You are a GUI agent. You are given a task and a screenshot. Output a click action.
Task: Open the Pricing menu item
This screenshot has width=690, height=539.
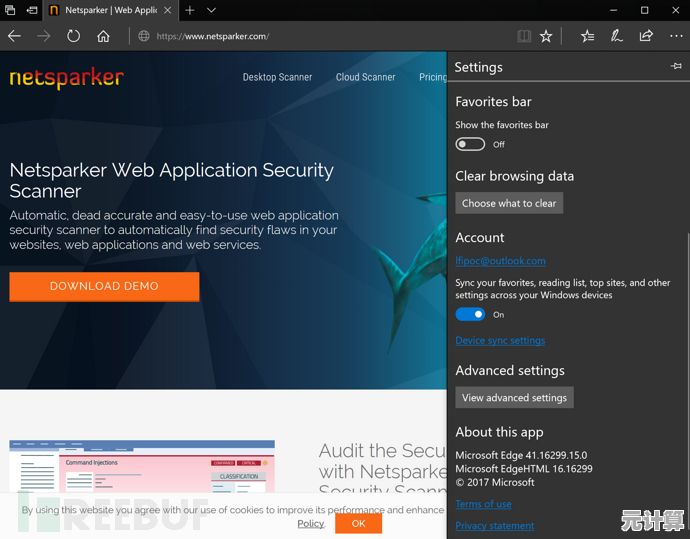pos(433,77)
